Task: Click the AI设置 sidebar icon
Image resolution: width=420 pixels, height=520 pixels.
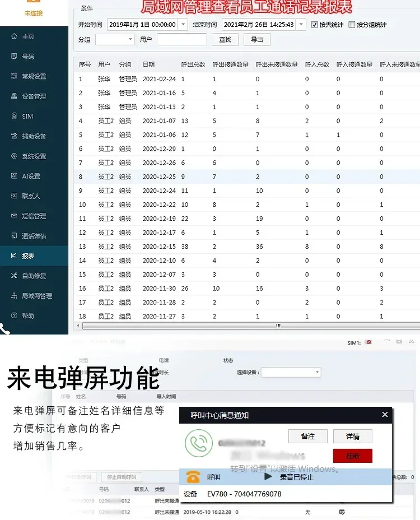Action: tap(14, 176)
